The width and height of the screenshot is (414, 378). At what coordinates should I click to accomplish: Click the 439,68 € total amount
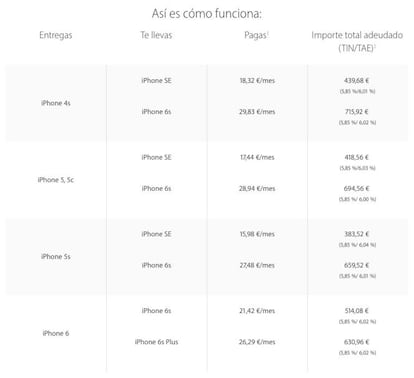click(357, 81)
